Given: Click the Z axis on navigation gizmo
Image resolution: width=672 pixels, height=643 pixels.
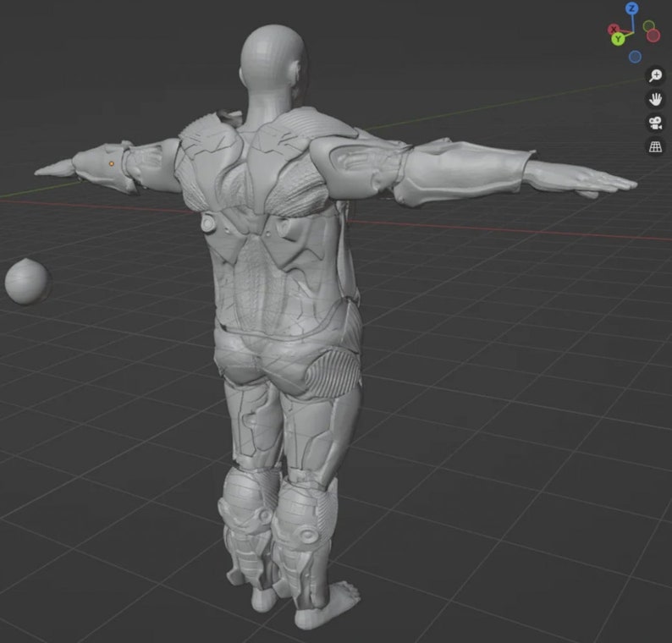Looking at the screenshot, I should [x=631, y=8].
